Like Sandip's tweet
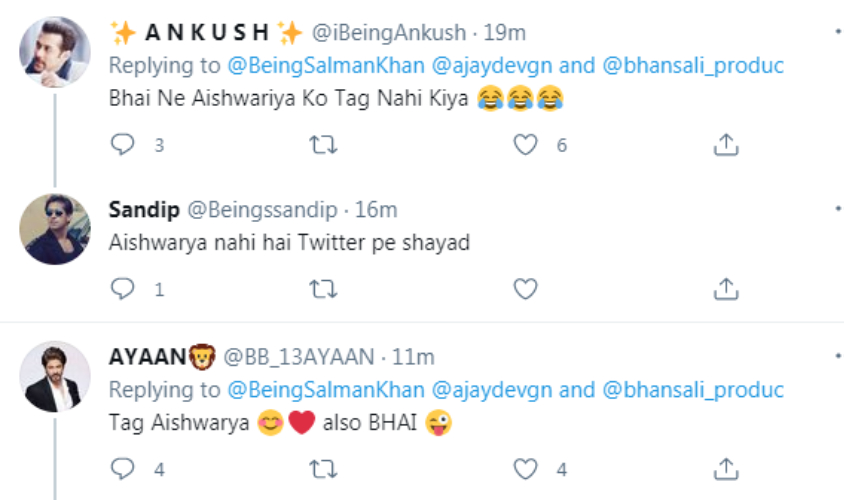844x500 pixels. [x=525, y=289]
